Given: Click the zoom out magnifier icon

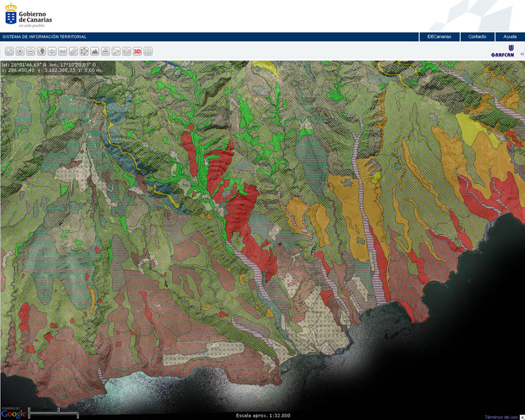Looking at the screenshot, I should 30,51.
